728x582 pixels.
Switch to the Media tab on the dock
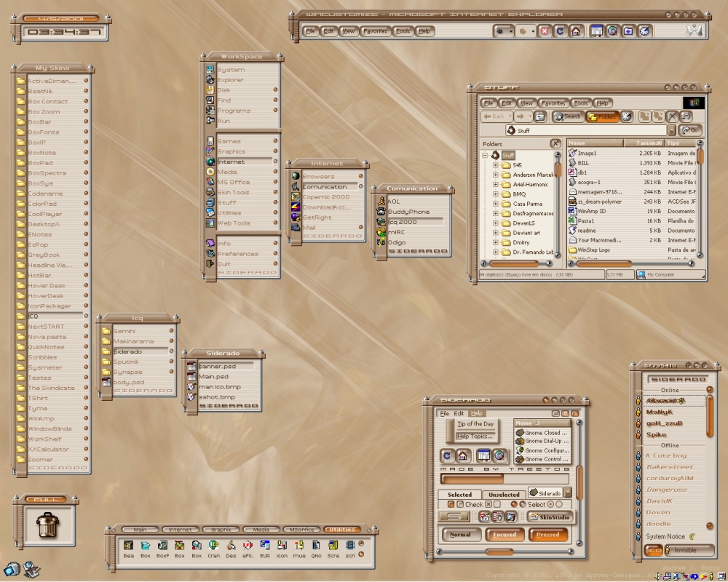[x=261, y=530]
